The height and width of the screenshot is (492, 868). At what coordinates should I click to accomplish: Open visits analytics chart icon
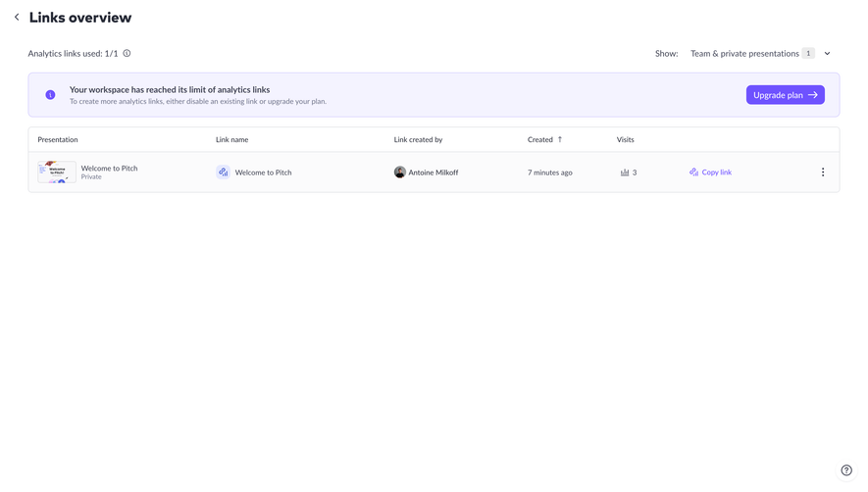coord(625,172)
